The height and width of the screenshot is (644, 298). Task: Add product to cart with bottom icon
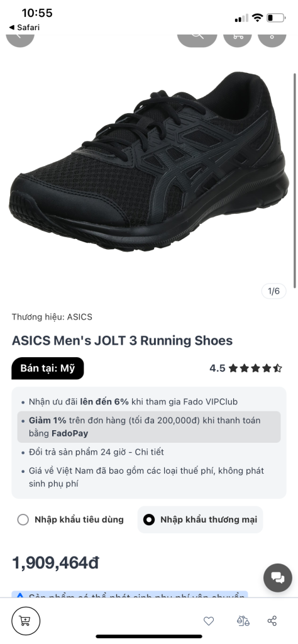coord(25,621)
